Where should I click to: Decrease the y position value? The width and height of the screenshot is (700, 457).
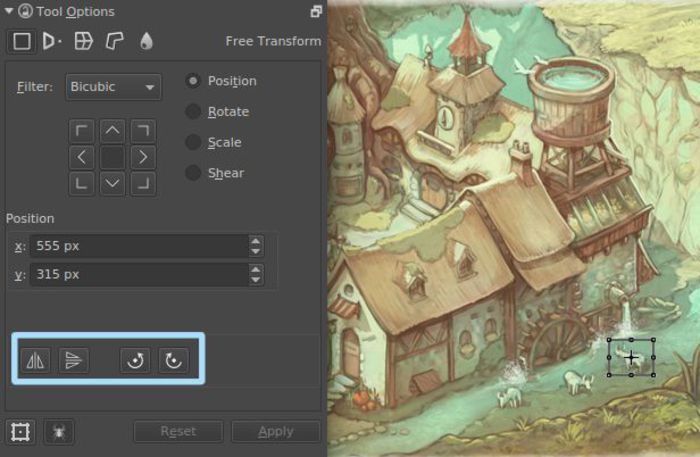coord(255,280)
